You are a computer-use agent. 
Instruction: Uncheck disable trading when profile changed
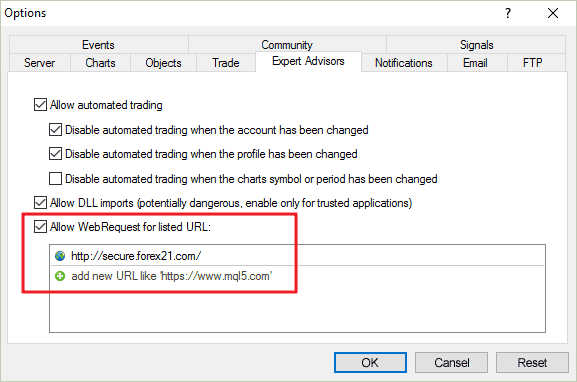(x=55, y=153)
